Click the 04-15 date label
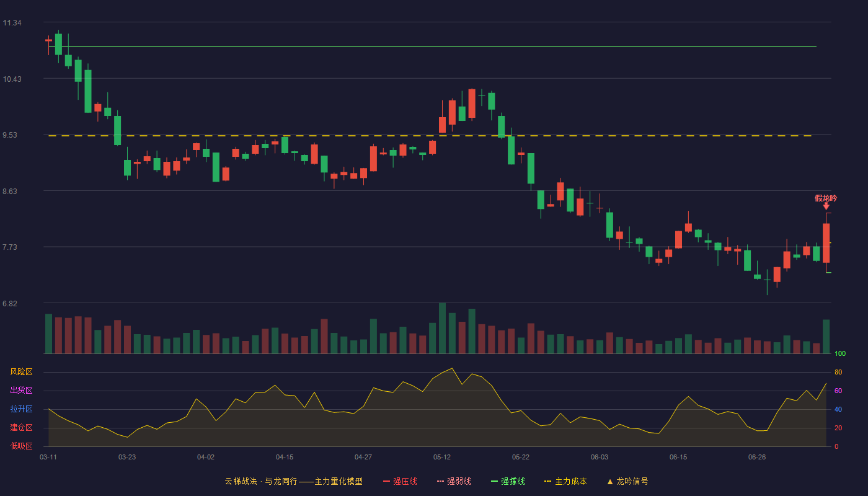 click(x=285, y=457)
